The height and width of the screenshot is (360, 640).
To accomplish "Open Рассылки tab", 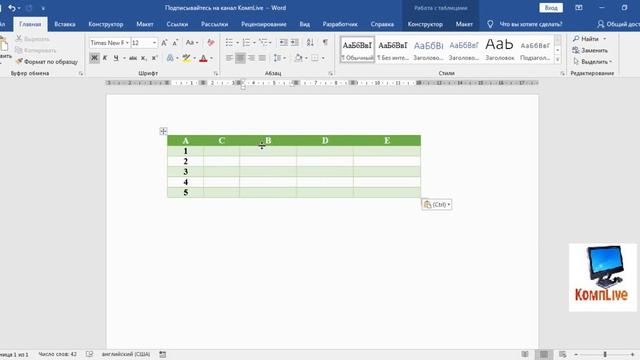I will (x=214, y=24).
